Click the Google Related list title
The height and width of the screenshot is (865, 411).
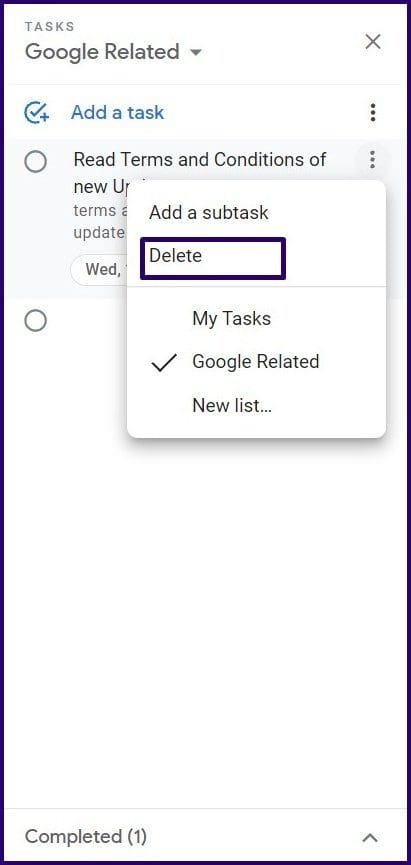(103, 52)
